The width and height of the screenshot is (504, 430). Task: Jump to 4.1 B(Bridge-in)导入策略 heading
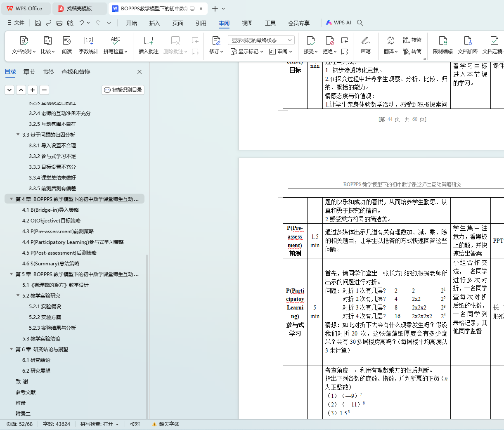(x=50, y=210)
